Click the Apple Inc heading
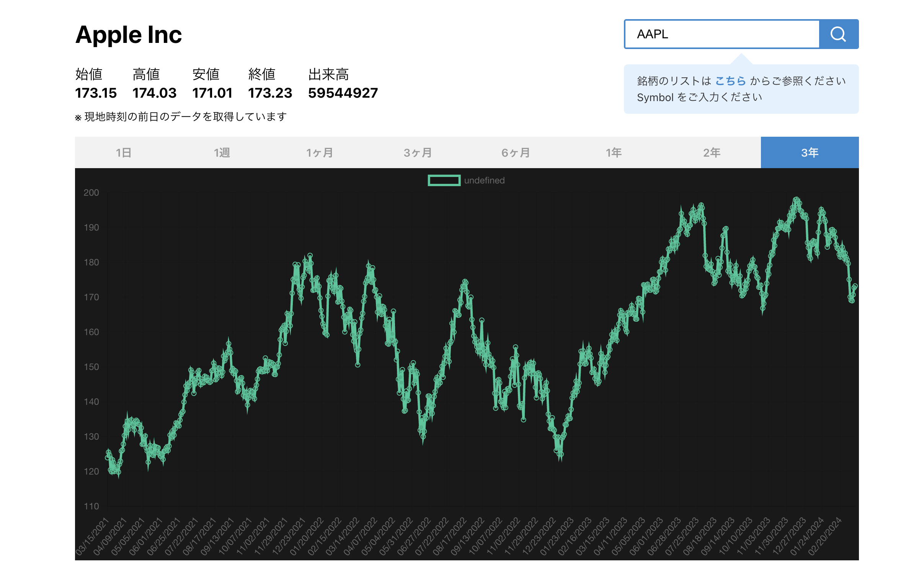Image resolution: width=924 pixels, height=586 pixels. (x=129, y=35)
